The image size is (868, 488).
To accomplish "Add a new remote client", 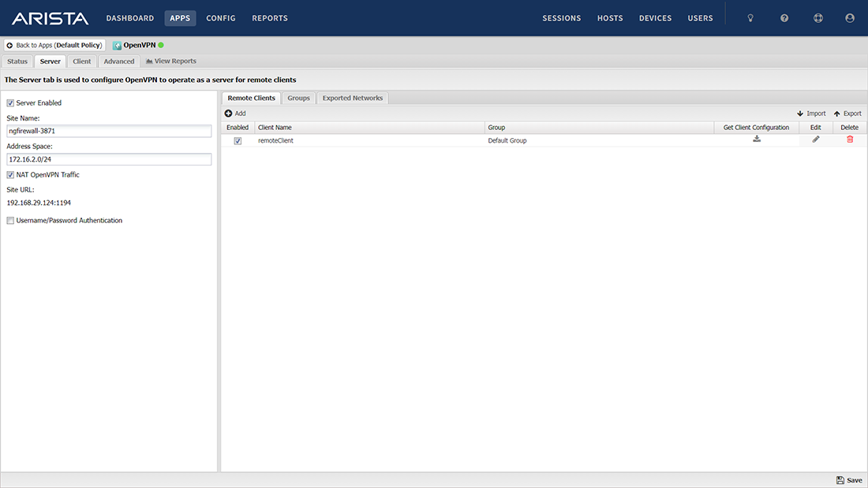I will (235, 114).
